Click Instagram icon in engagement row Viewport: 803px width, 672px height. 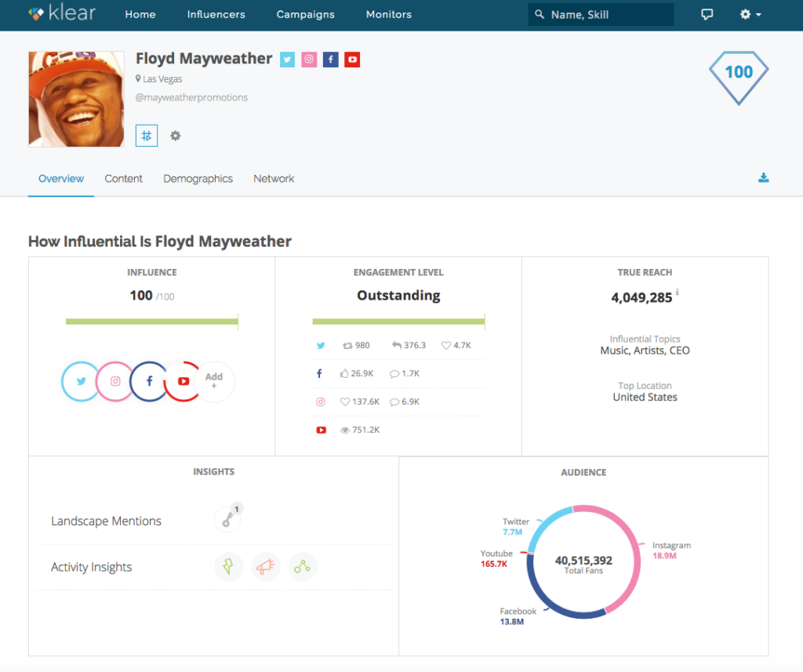321,402
